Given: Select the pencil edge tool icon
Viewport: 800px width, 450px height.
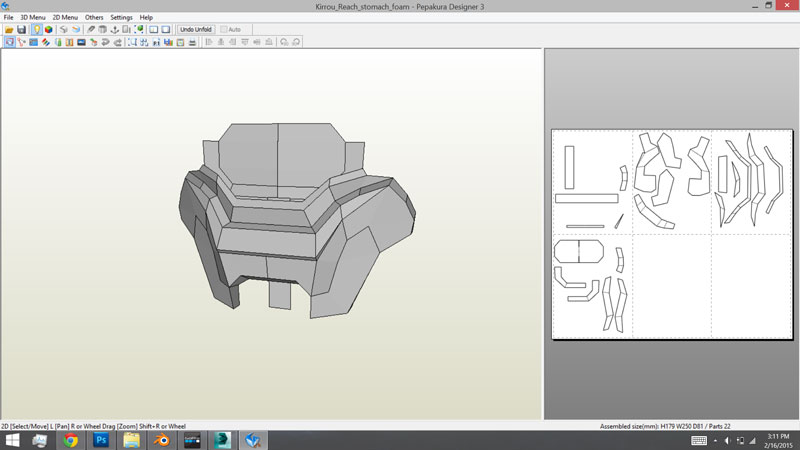Looking at the screenshot, I should (91, 30).
